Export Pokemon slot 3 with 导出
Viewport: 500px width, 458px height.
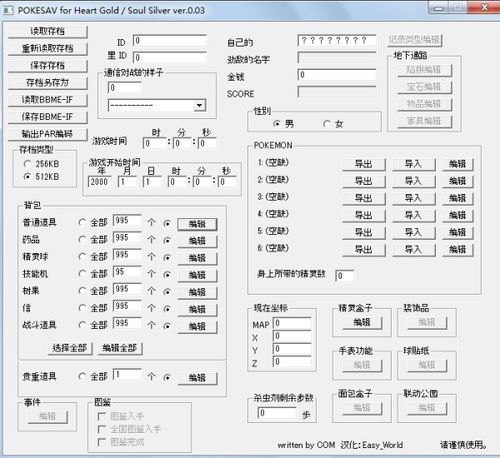tap(364, 198)
